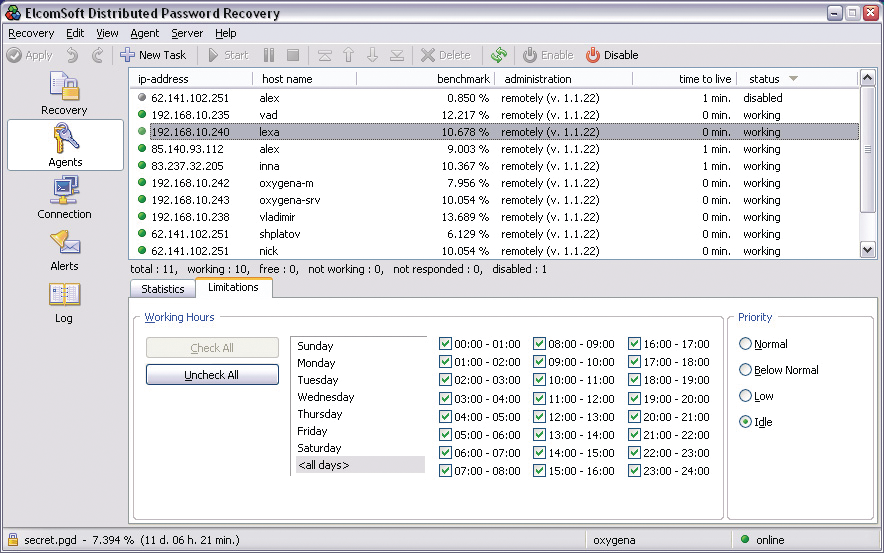This screenshot has width=885, height=553.
Task: Click the lock icon beside secret.pgd
Action: click(x=12, y=539)
